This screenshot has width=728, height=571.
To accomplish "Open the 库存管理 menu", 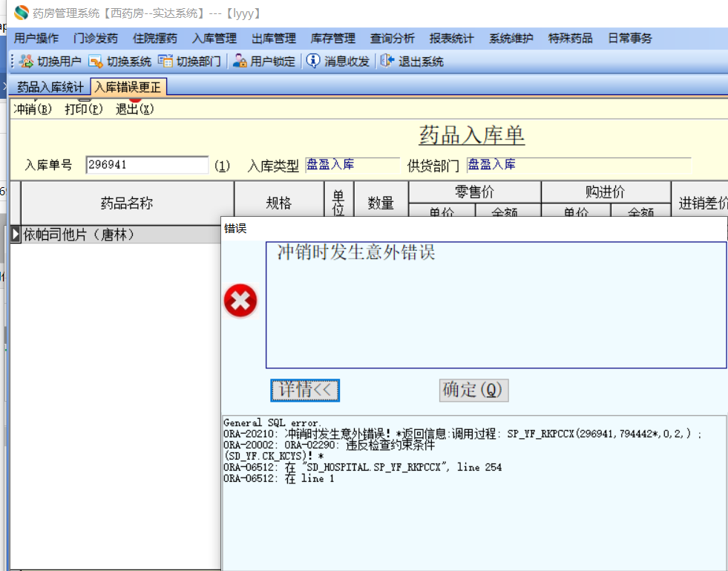I will pyautogui.click(x=333, y=38).
